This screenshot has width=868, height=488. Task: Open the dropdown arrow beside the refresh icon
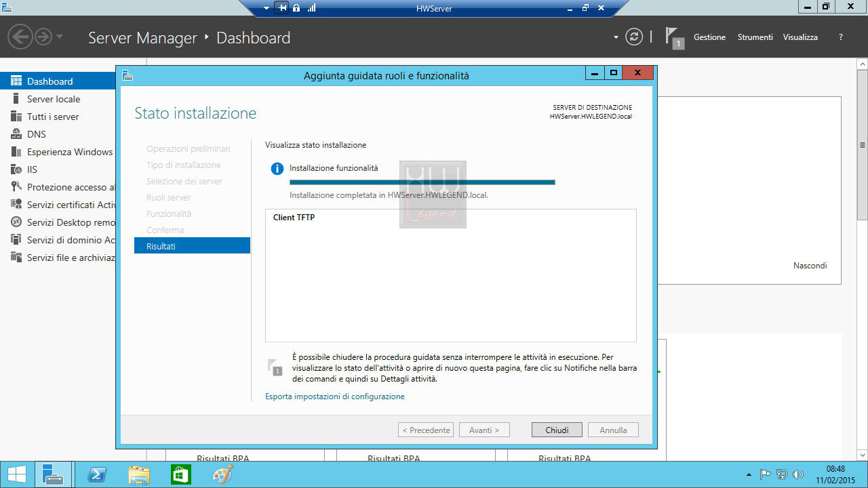[616, 37]
